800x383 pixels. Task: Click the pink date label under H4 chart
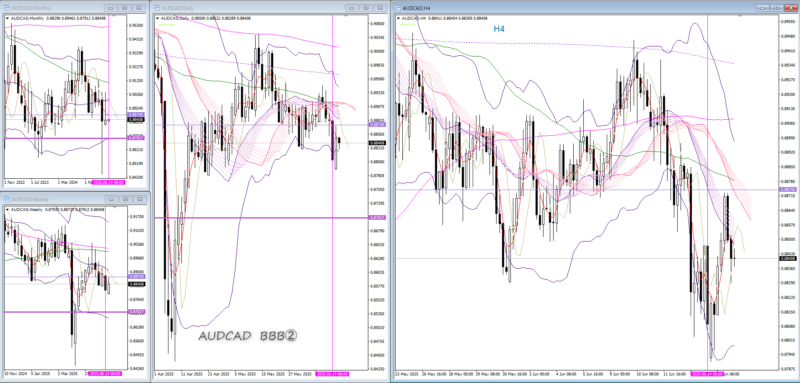pos(708,374)
